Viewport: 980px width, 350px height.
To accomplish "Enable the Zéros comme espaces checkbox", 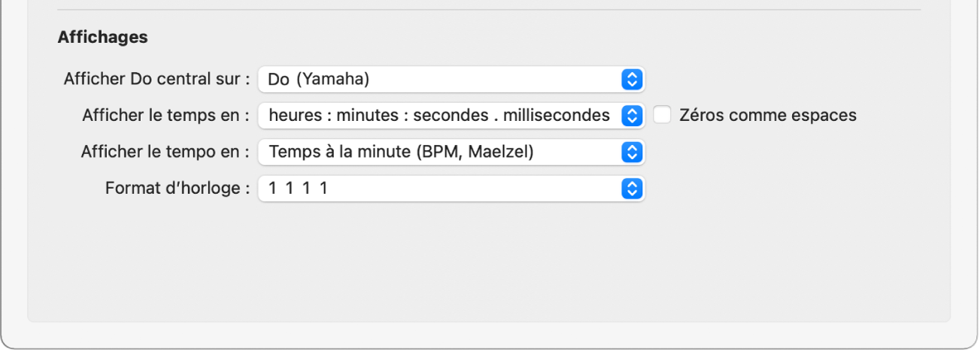I will tap(662, 115).
